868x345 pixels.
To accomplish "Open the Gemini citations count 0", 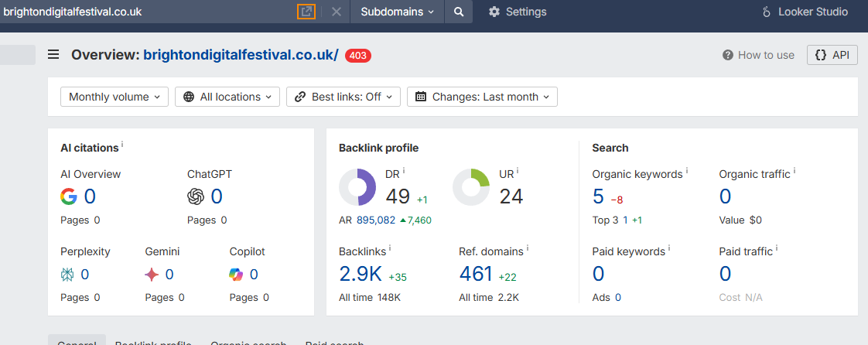I will 169,274.
